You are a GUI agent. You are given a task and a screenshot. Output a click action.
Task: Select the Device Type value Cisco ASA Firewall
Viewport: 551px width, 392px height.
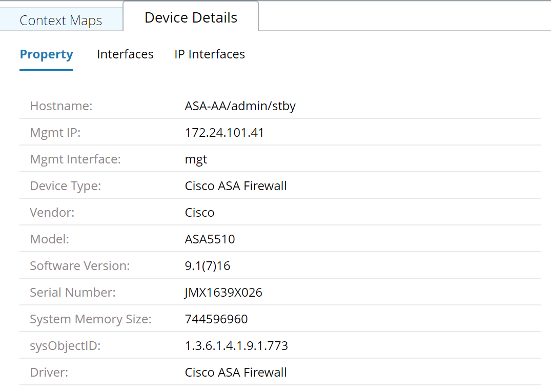(236, 185)
